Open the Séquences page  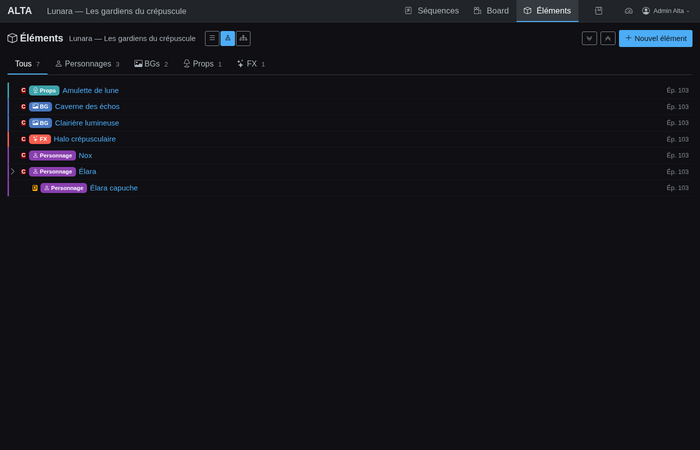(431, 11)
